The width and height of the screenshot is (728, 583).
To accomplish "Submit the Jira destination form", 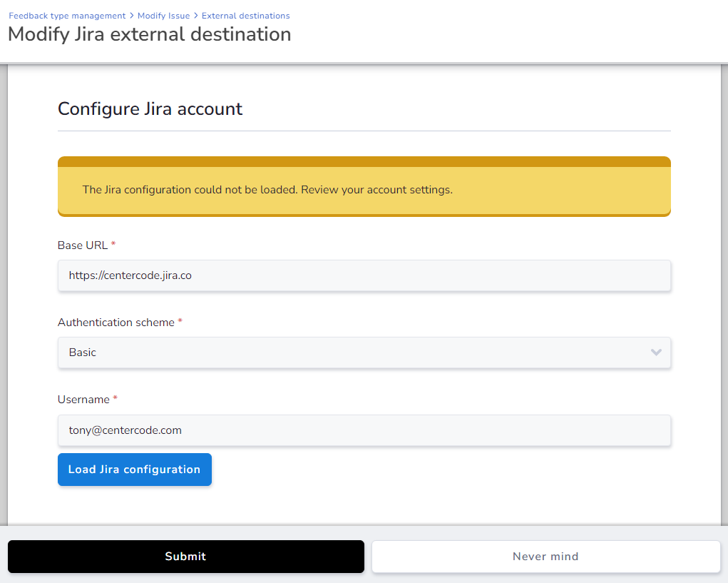I will 185,557.
